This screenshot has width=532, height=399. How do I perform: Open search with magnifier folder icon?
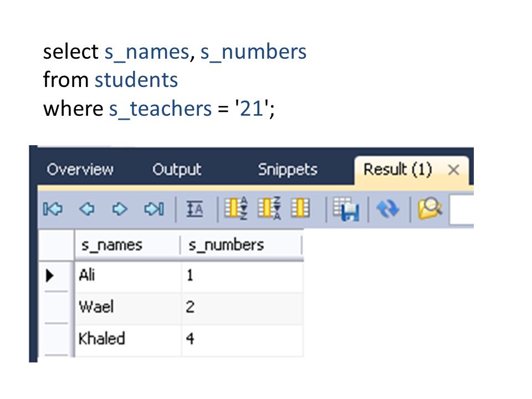(430, 209)
